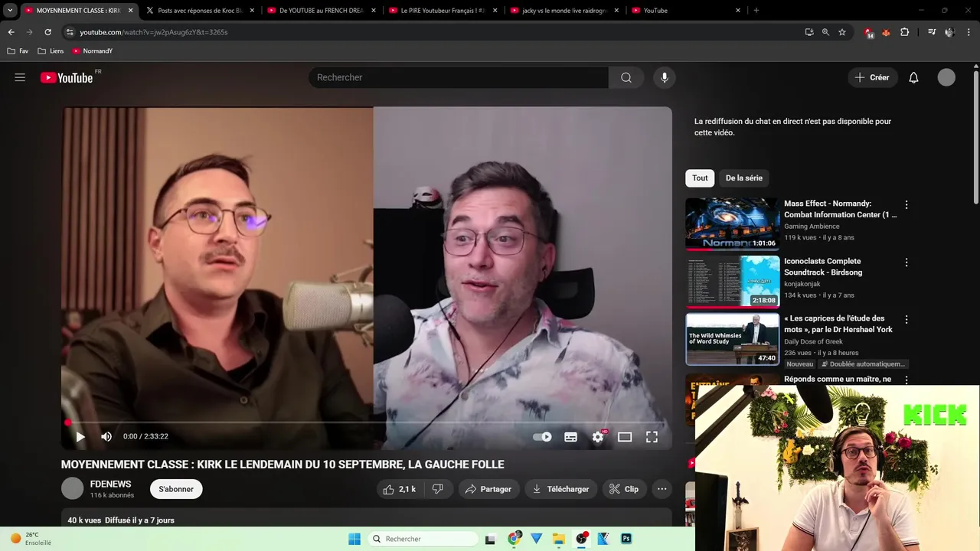Switch to Le PIRE Youtubeur Français tab
This screenshot has height=551, width=980.
(x=443, y=11)
